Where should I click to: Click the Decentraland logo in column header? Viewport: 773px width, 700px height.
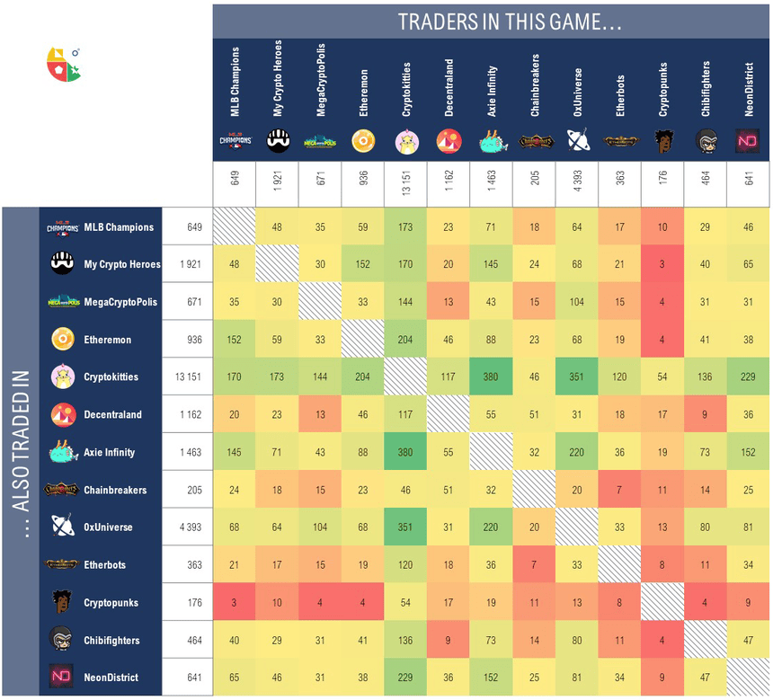point(449,141)
